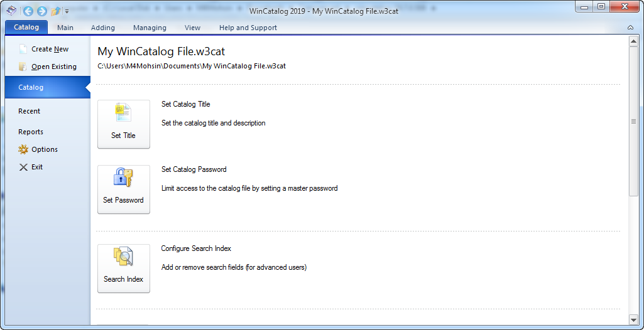Collapse the ribbon with the chevron arrow
The height and width of the screenshot is (330, 644).
[630, 28]
